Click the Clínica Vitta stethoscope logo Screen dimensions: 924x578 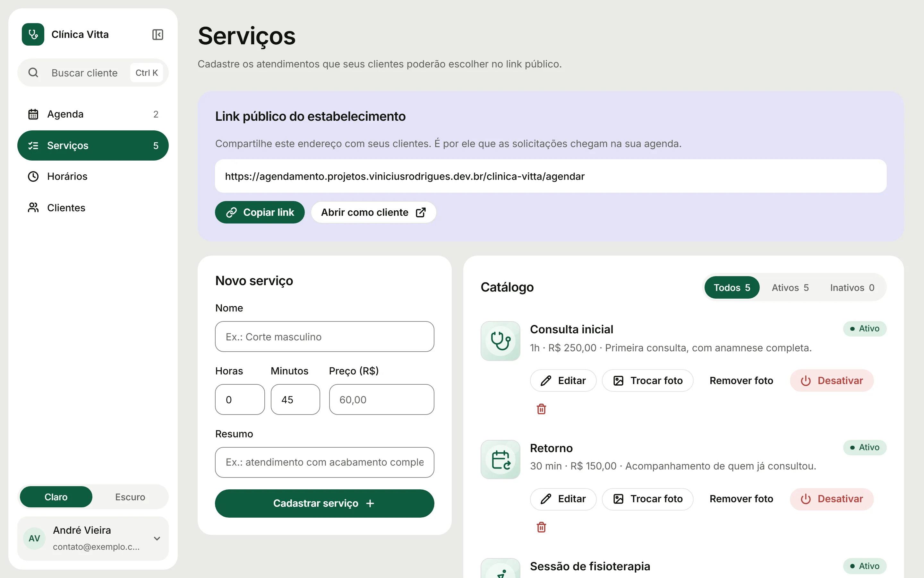click(33, 34)
